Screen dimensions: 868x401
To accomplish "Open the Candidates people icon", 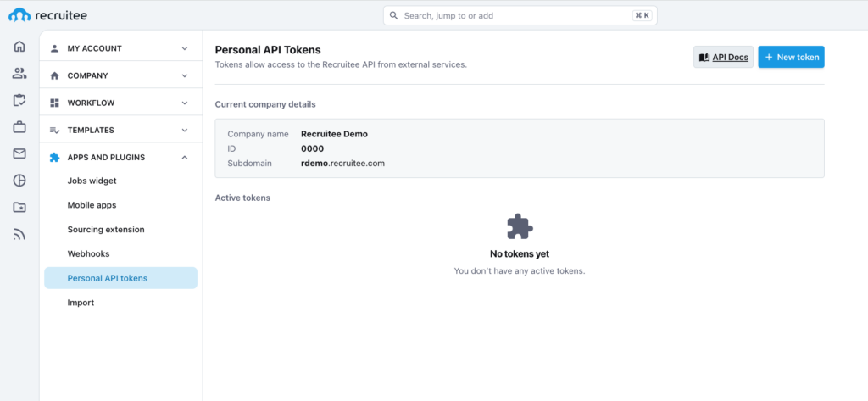I will click(x=19, y=73).
